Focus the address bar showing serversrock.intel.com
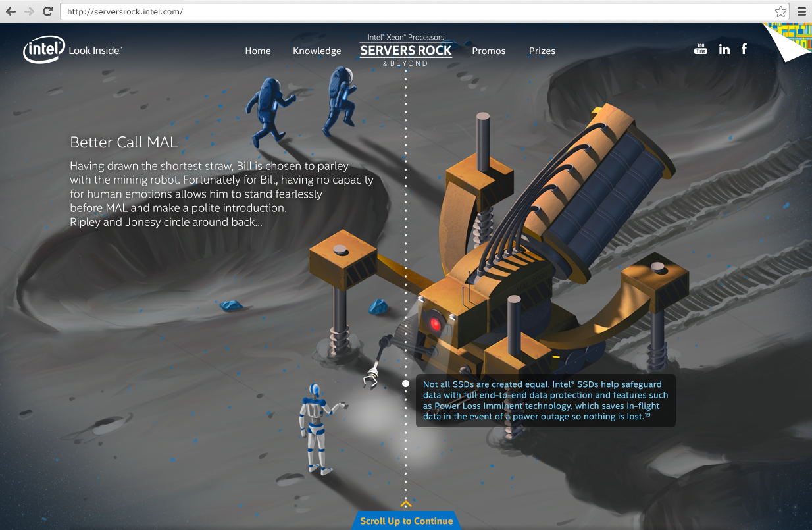 424,11
